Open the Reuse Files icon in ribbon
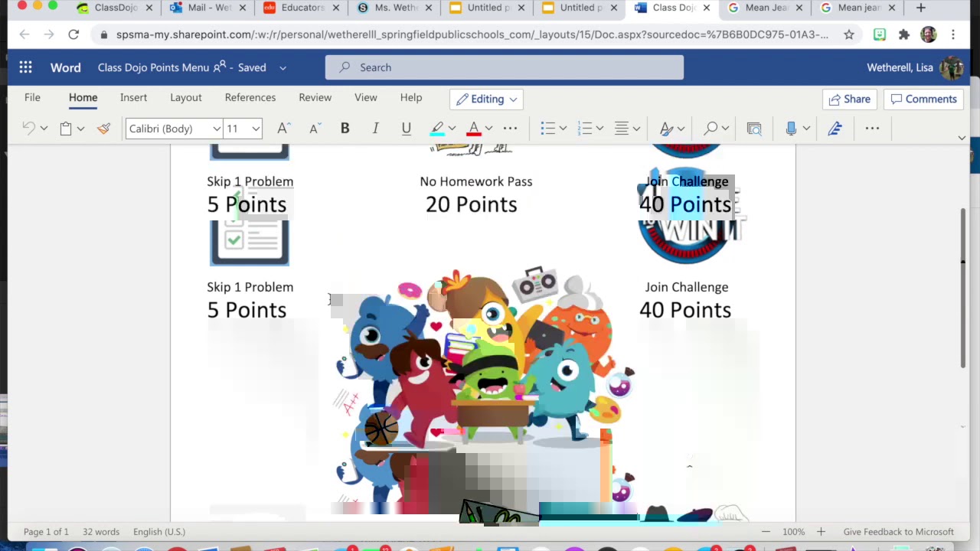The image size is (980, 551). pyautogui.click(x=754, y=129)
